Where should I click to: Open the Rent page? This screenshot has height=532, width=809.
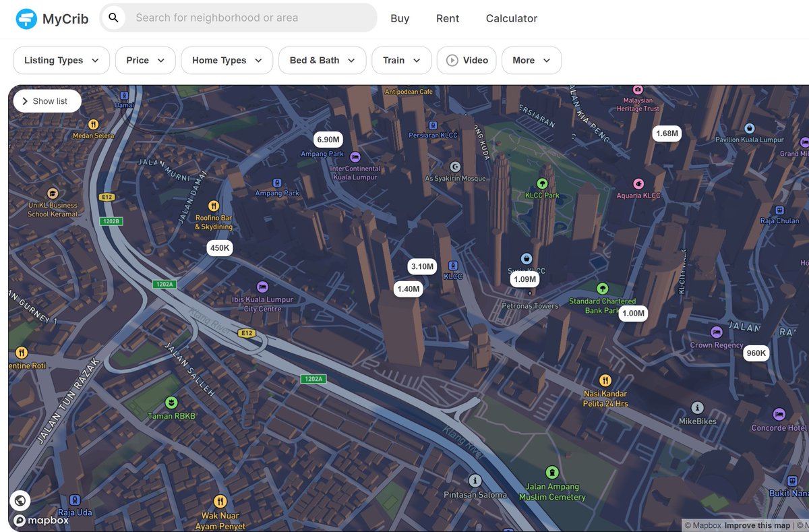coord(448,18)
